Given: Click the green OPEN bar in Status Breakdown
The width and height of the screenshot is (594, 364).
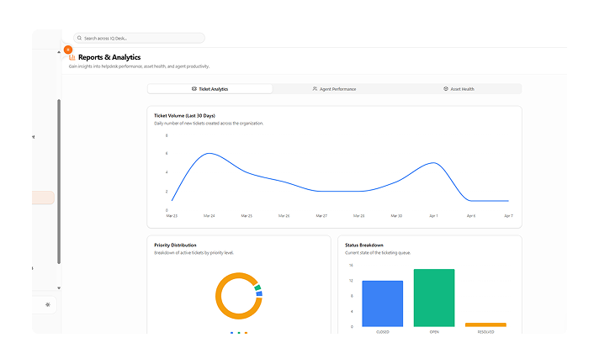Looking at the screenshot, I should 434,298.
